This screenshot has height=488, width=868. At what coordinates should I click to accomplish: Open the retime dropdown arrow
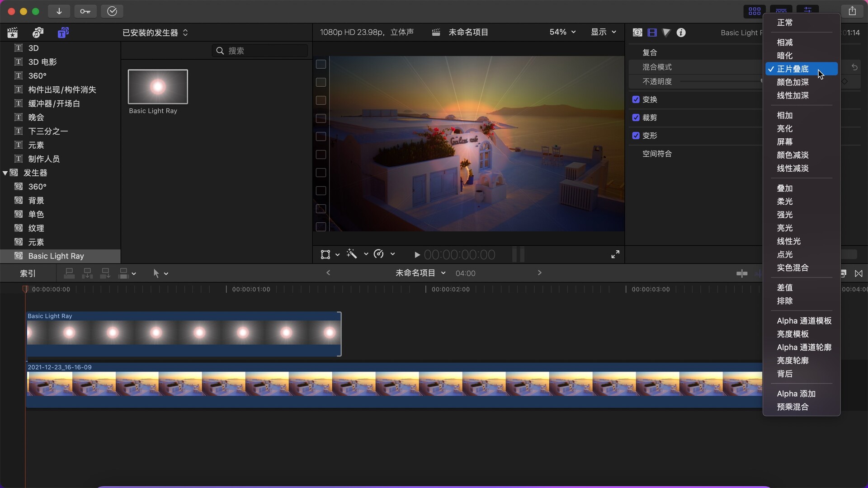(392, 254)
